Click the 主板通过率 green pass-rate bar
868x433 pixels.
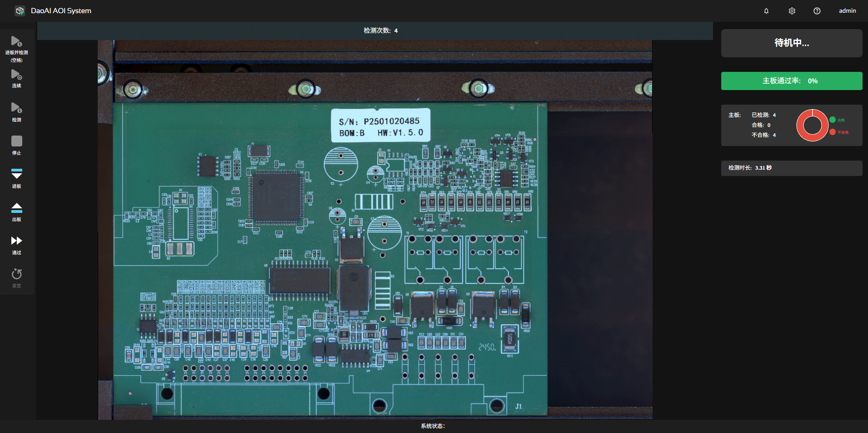click(791, 81)
